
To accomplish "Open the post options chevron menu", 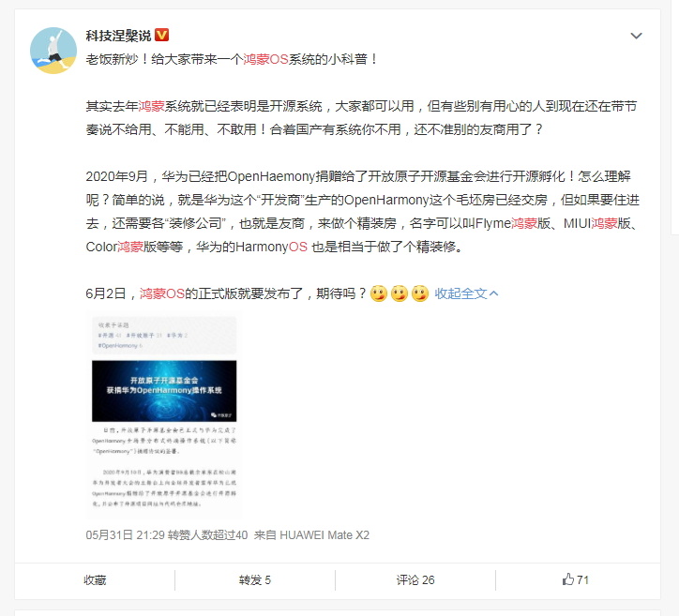I will pos(636,36).
